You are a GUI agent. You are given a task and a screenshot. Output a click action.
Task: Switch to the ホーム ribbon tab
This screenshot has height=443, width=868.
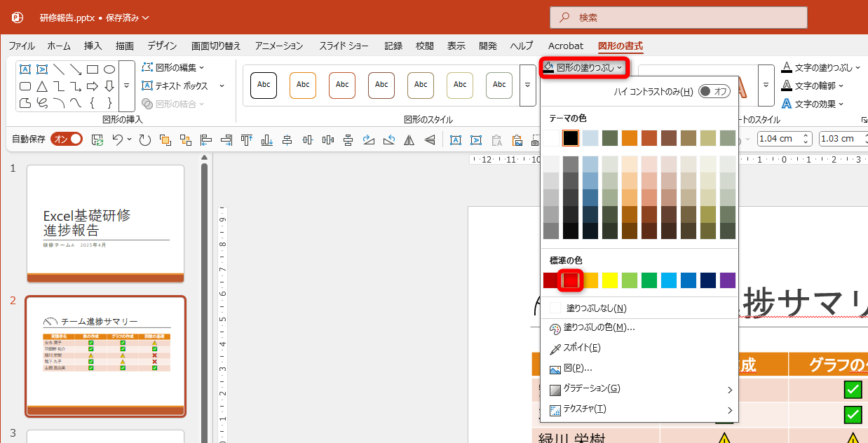tap(58, 46)
